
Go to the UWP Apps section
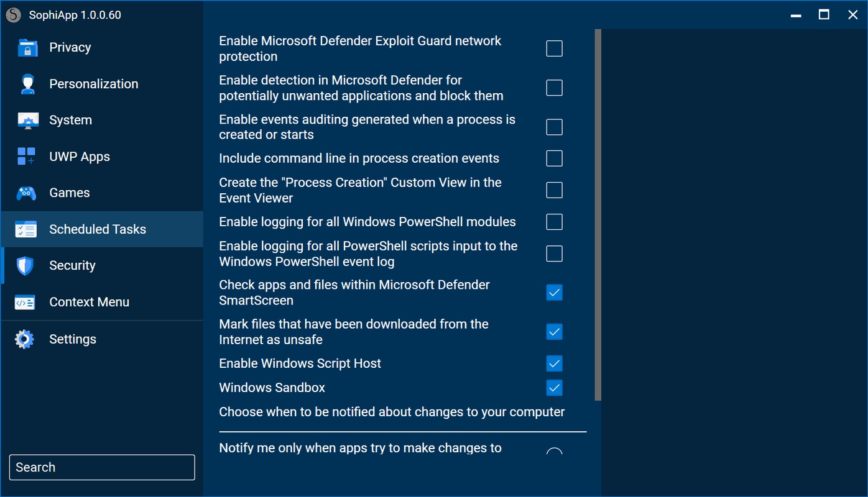pos(80,157)
